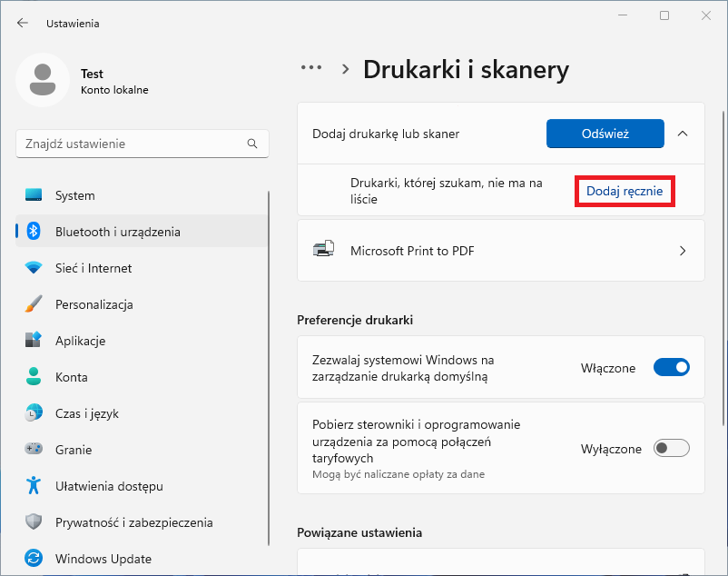Disable Windows default printer management toggle
Screen dimensions: 728x576
(x=672, y=367)
